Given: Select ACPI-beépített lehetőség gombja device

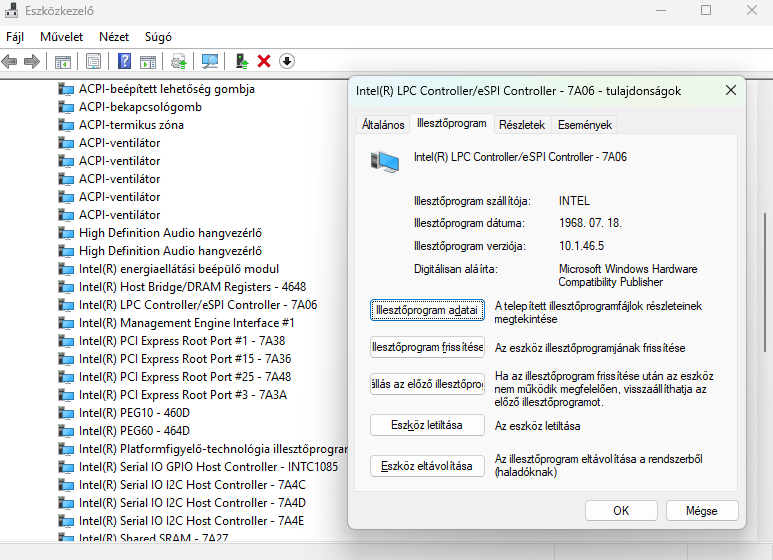Looking at the screenshot, I should coord(167,89).
